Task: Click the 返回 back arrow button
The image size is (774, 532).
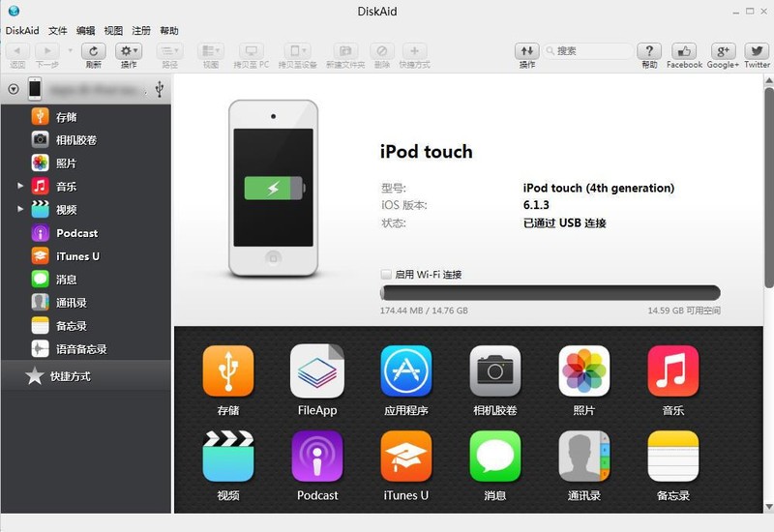Action: (x=17, y=51)
